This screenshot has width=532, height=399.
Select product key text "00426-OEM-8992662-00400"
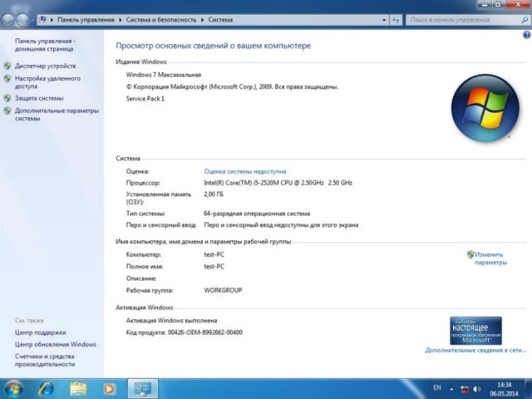pos(205,332)
